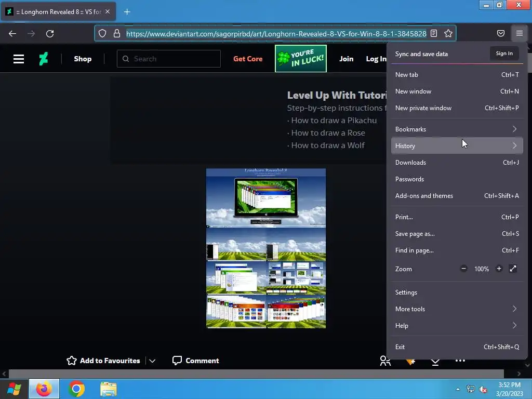Expand the History submenu
The width and height of the screenshot is (532, 399).
(x=457, y=145)
